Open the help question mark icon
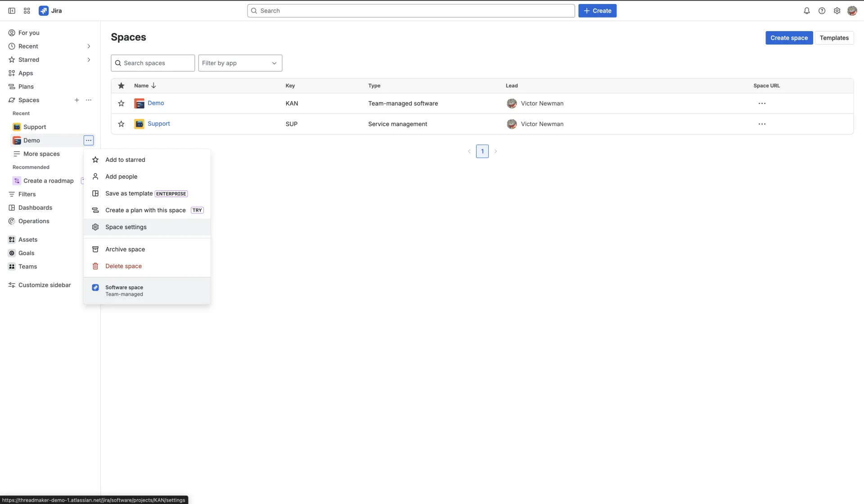 [x=822, y=11]
